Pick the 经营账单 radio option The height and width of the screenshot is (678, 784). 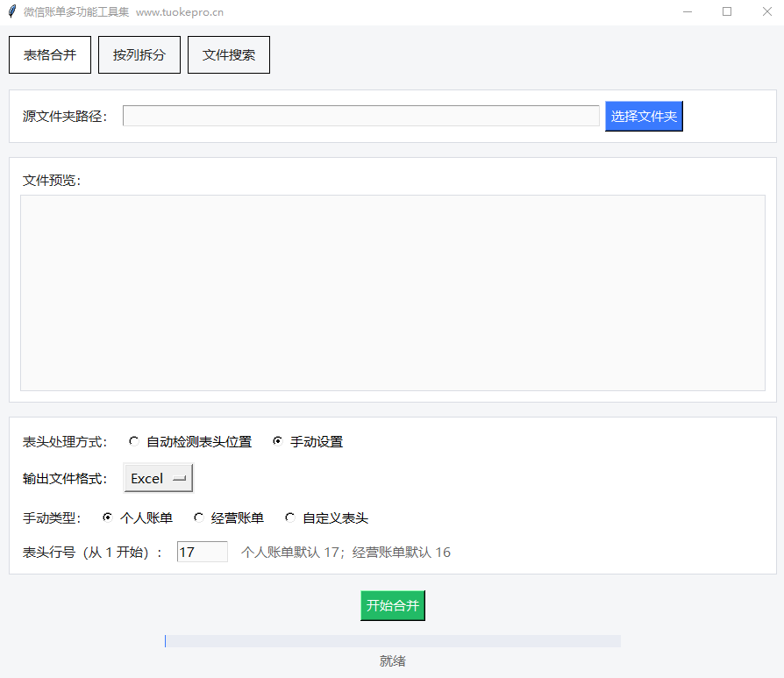pyautogui.click(x=199, y=517)
